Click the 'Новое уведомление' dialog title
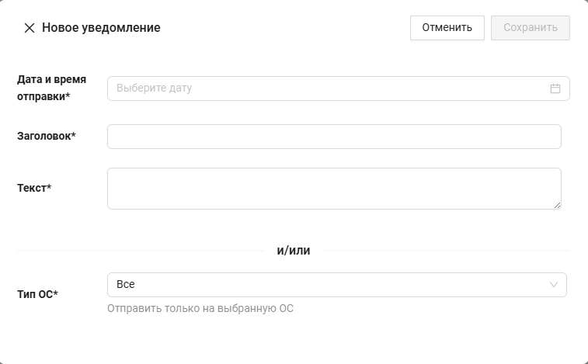The image size is (588, 364). [101, 28]
